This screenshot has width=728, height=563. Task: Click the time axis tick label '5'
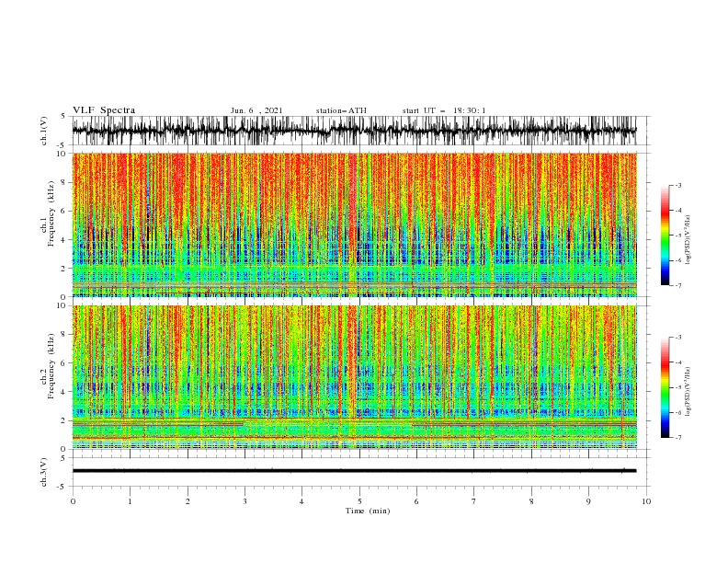359,501
